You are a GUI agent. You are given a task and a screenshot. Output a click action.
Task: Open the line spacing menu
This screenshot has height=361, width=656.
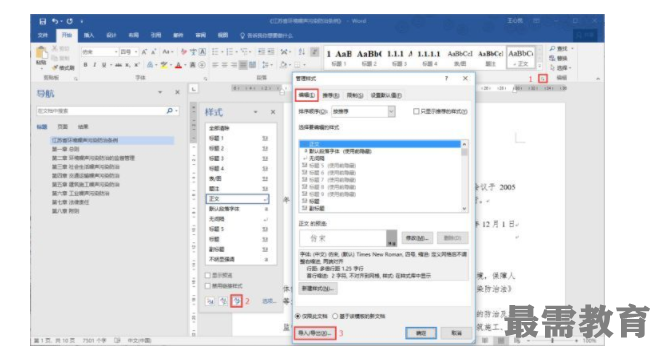(x=266, y=65)
